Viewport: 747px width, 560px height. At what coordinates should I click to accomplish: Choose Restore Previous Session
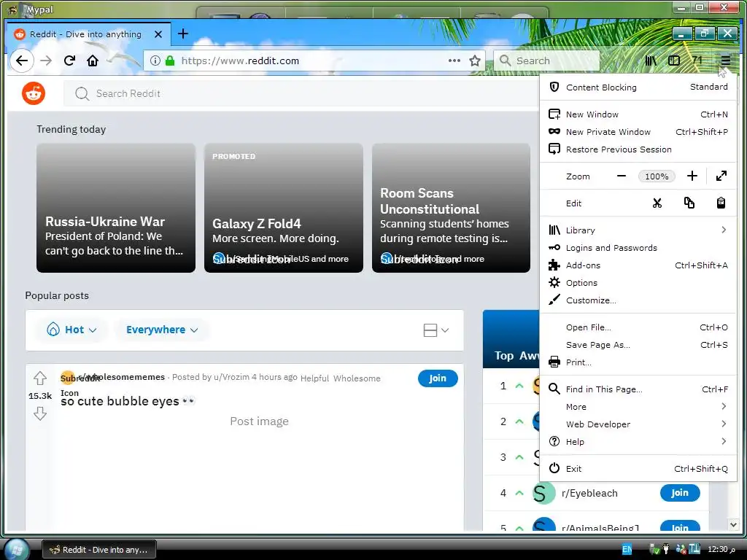[x=638, y=149]
